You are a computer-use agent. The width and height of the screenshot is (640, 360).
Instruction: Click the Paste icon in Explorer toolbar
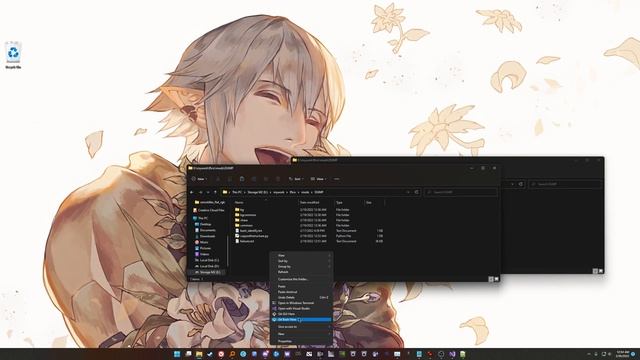[242, 179]
